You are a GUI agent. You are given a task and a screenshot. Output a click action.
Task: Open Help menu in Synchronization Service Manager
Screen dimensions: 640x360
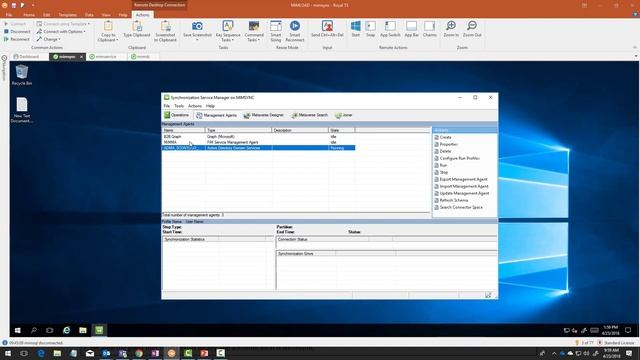210,106
